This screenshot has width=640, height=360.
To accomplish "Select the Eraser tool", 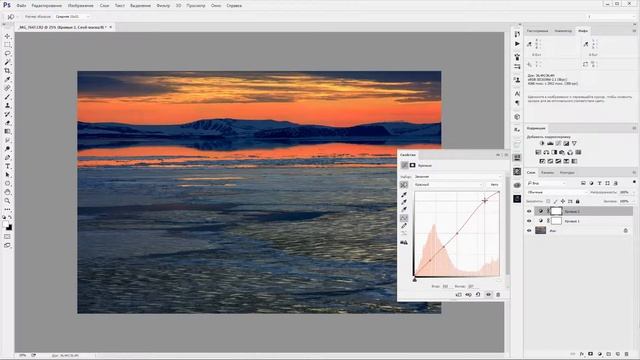I will [7, 122].
